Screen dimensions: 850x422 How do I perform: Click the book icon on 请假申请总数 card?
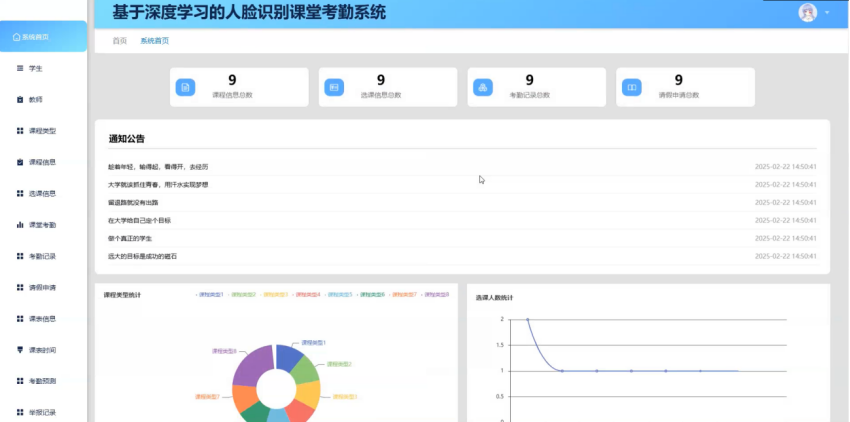click(632, 87)
